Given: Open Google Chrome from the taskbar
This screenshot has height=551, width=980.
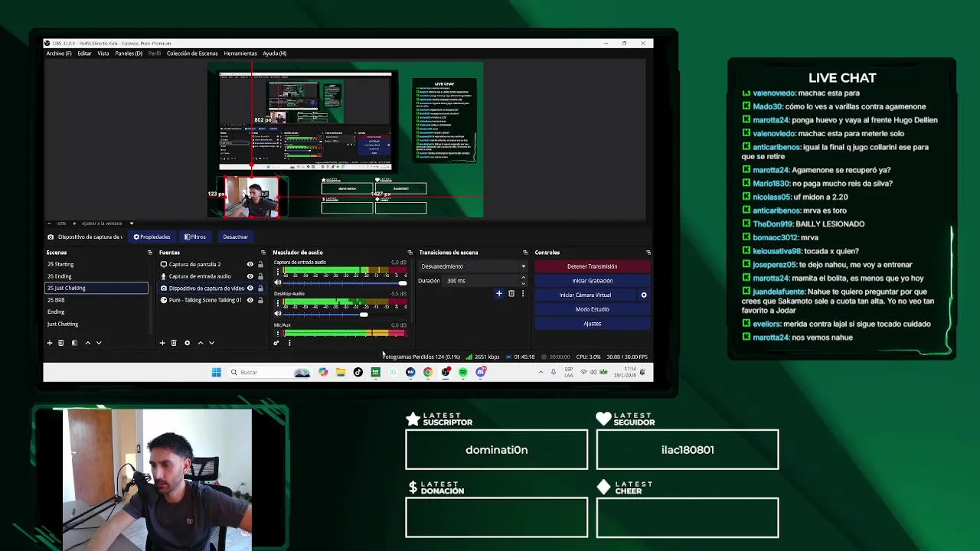Looking at the screenshot, I should click(428, 373).
